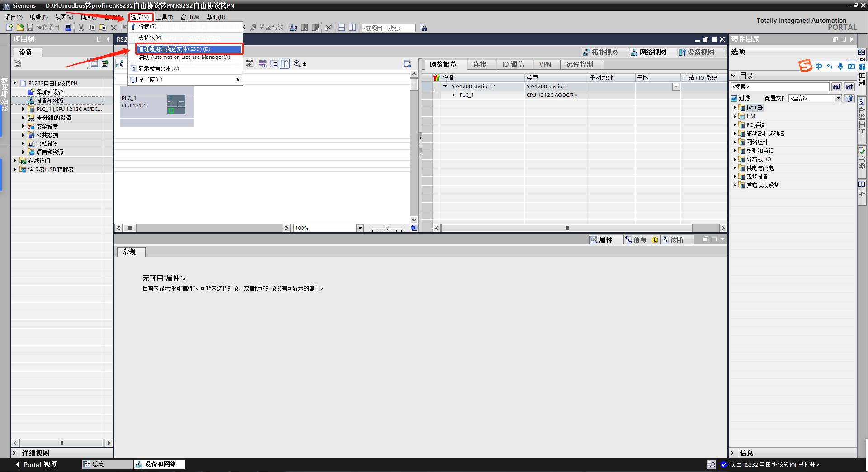Expand the PLC_1 [CPU 1212C AC/DC node
Viewport: 868px width, 472px height.
coord(23,109)
